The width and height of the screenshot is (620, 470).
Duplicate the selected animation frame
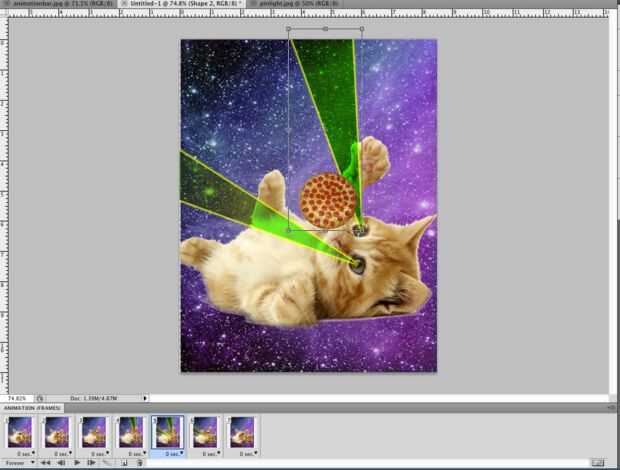tap(124, 462)
